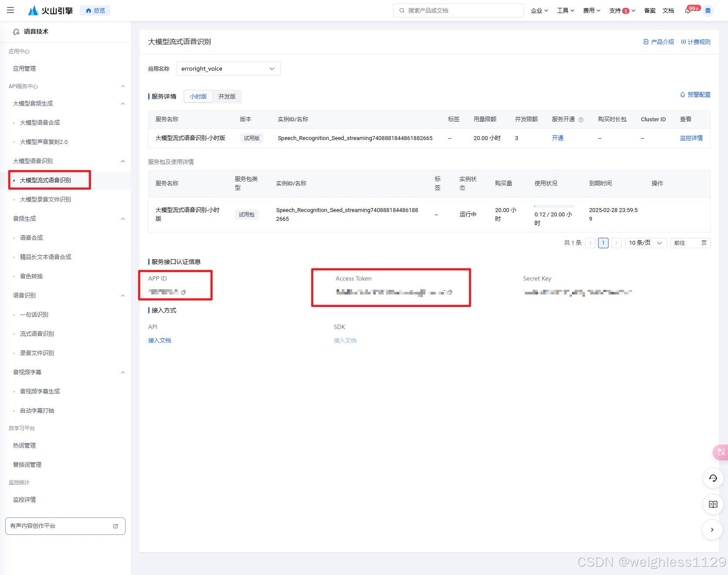This screenshot has width=728, height=575.
Task: Open the notifications bell icon
Action: [x=688, y=10]
